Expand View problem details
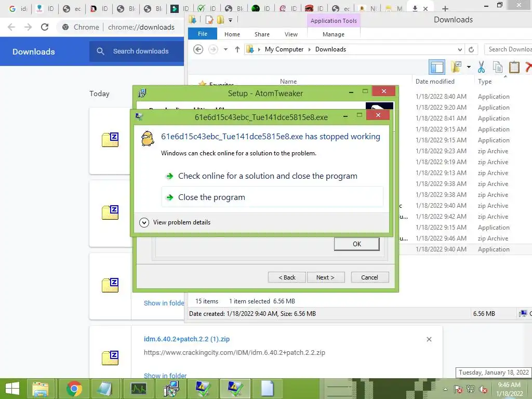The width and height of the screenshot is (532, 399). (175, 222)
